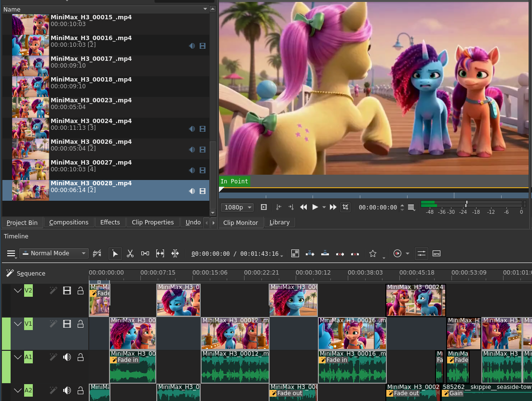532x401 pixels.
Task: Toggle track compositing icon in timeline toolbar
Action: click(295, 254)
